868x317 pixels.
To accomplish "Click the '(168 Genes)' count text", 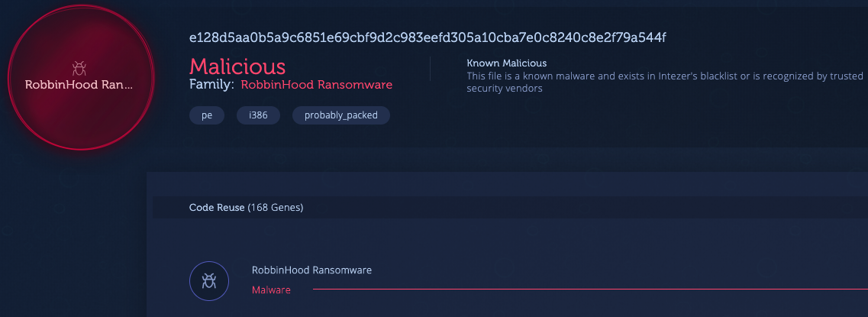I will tap(276, 207).
